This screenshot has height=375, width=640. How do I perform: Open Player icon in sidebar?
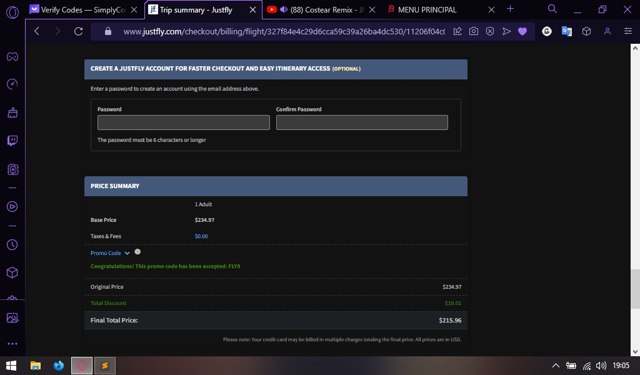(12, 207)
